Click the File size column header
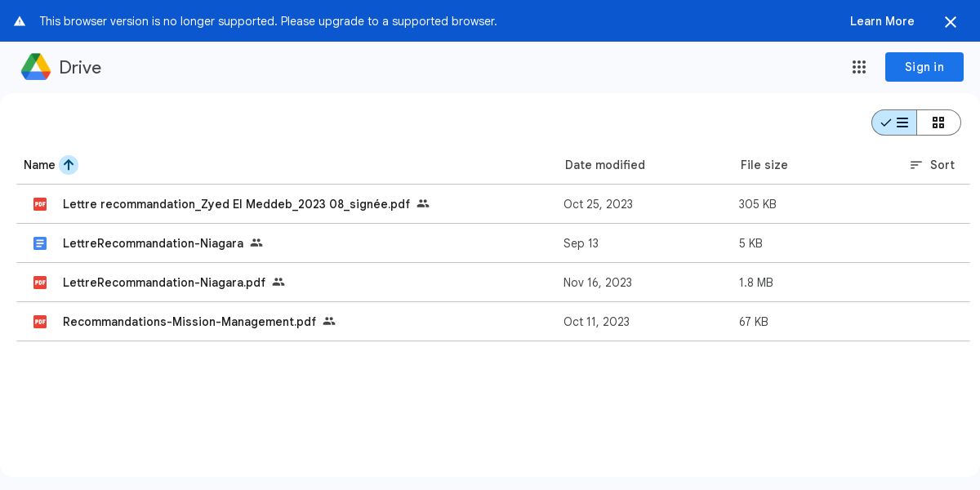980x490 pixels. (764, 165)
